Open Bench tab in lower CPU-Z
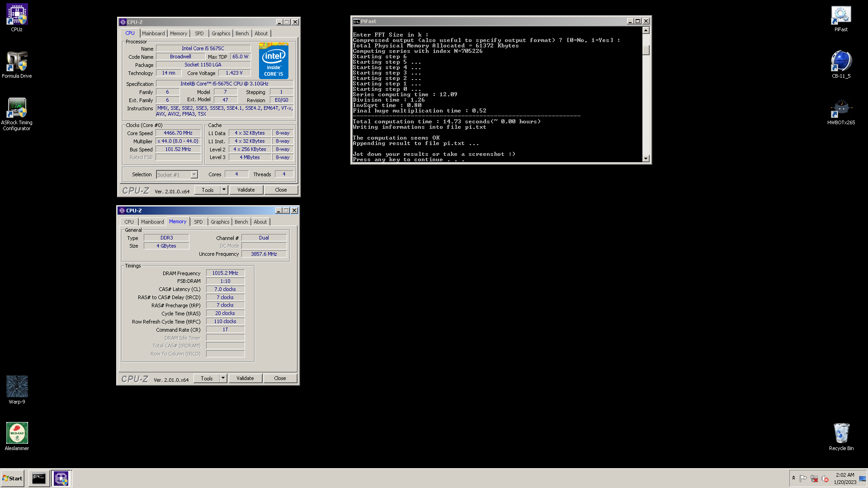The height and width of the screenshot is (488, 868). point(241,222)
